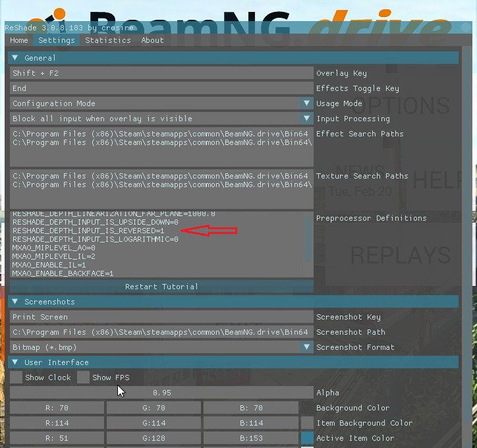Click Background Color B: 70 field
Screen dimensions: 477x448
[x=251, y=408]
